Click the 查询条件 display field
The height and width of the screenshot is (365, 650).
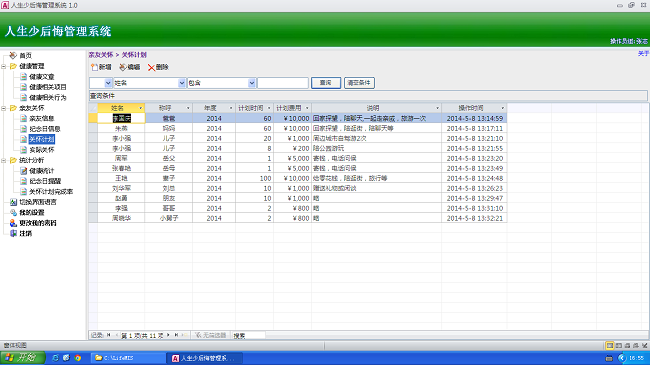(368, 96)
